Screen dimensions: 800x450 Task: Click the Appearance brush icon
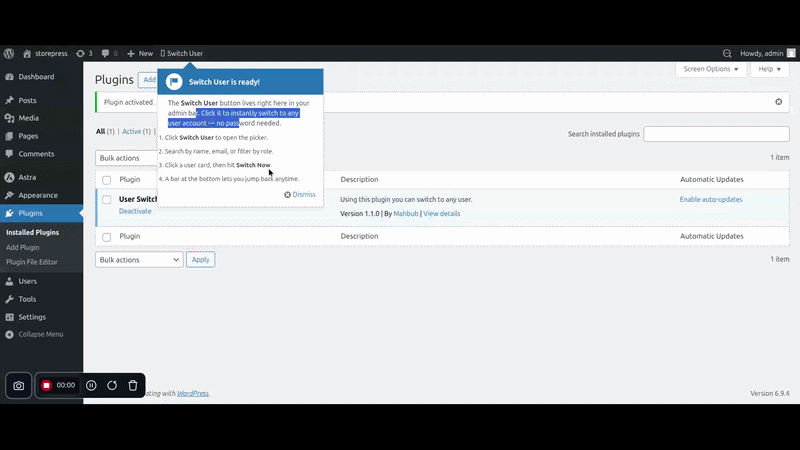pyautogui.click(x=9, y=195)
